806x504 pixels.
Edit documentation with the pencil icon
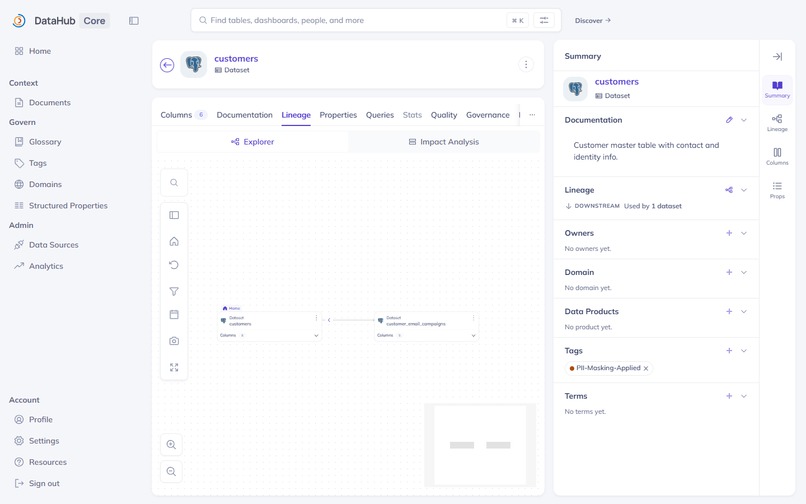pyautogui.click(x=729, y=120)
